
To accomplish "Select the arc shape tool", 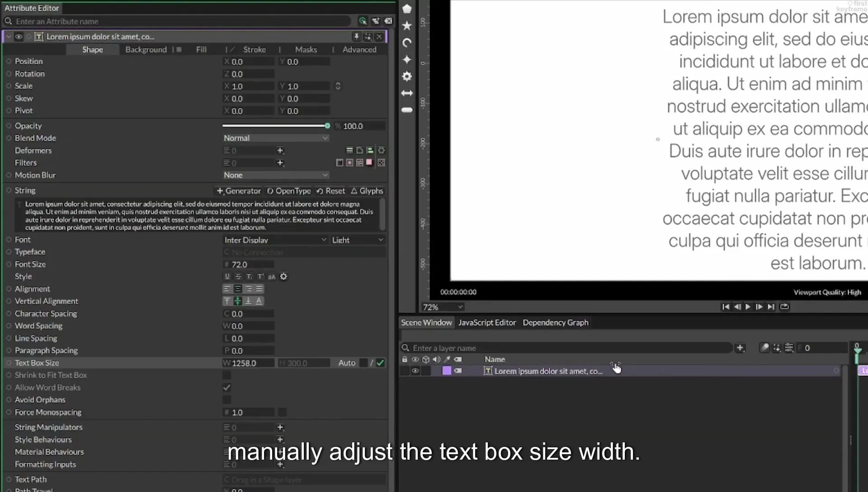I will point(407,43).
